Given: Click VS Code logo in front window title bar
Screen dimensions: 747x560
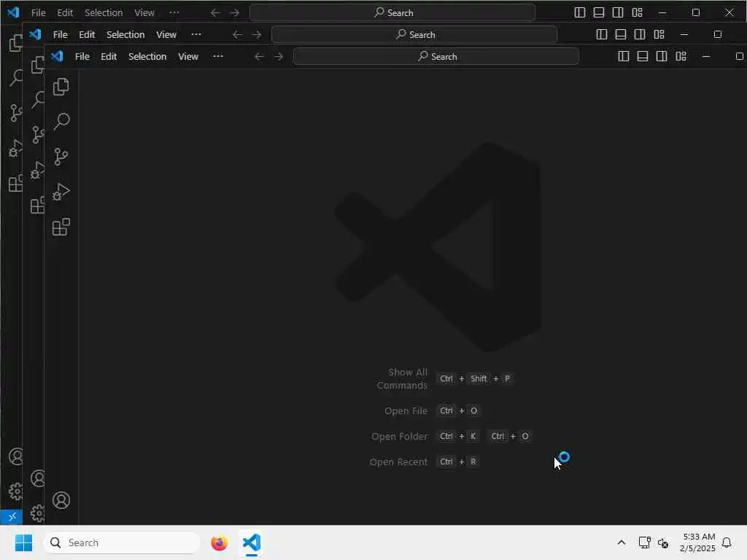Looking at the screenshot, I should click(57, 56).
